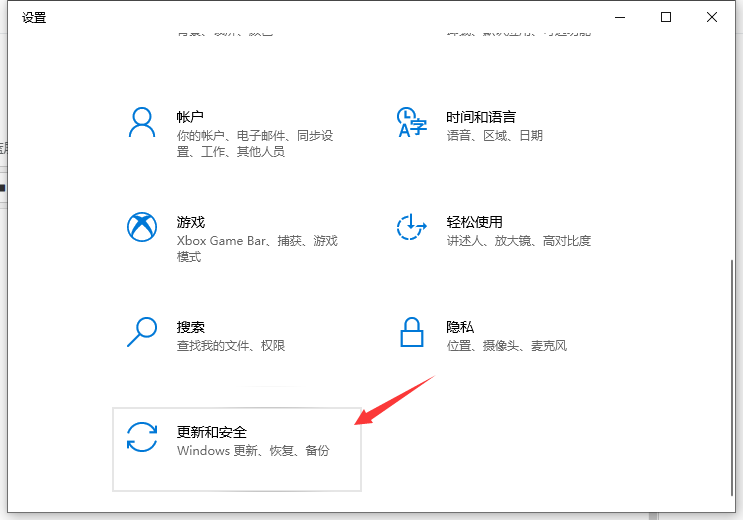Close the 设置 window

pyautogui.click(x=712, y=17)
